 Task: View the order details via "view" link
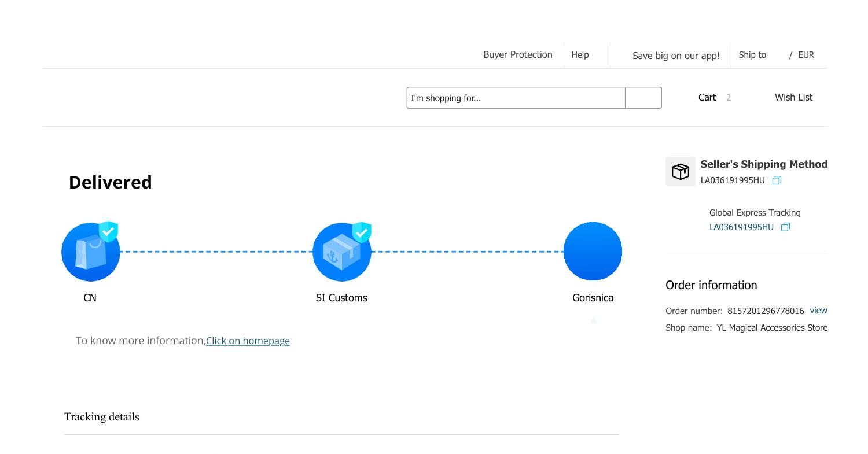point(818,311)
